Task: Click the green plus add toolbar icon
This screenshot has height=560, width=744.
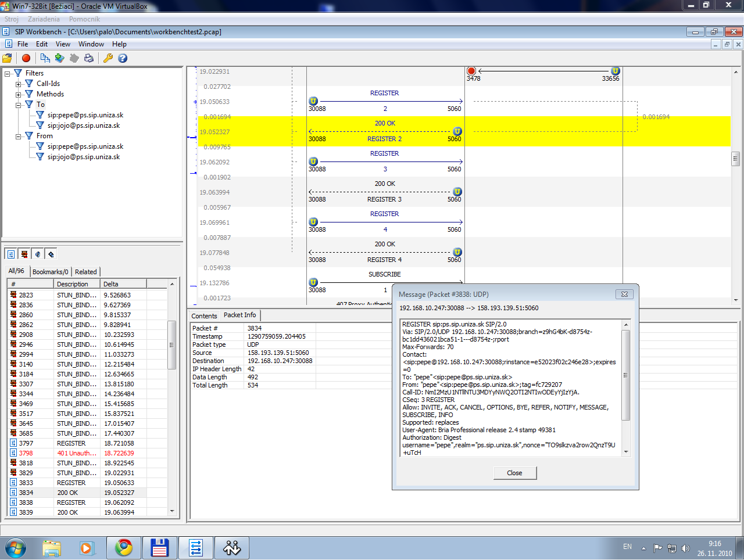Action: (59, 58)
